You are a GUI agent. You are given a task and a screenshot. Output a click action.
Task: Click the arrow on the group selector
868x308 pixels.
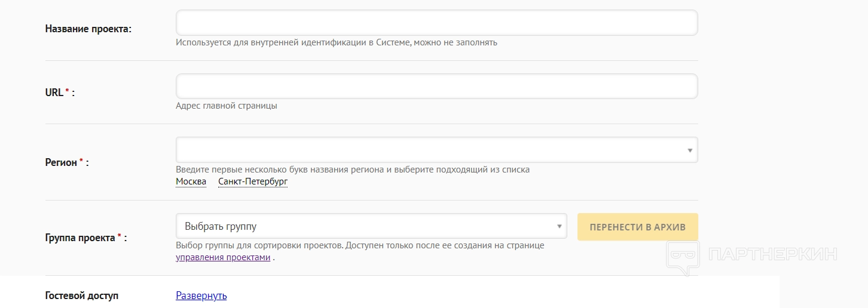click(559, 227)
